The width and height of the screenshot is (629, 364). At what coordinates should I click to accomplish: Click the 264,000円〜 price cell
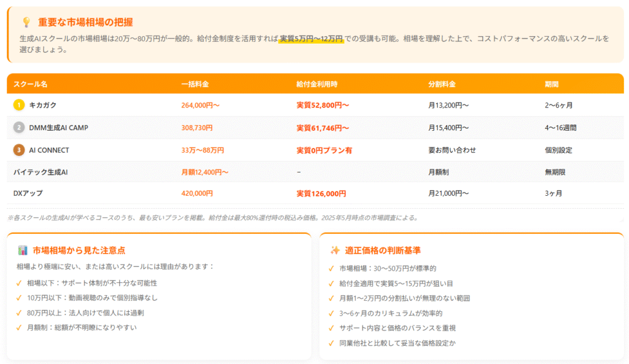tap(201, 105)
